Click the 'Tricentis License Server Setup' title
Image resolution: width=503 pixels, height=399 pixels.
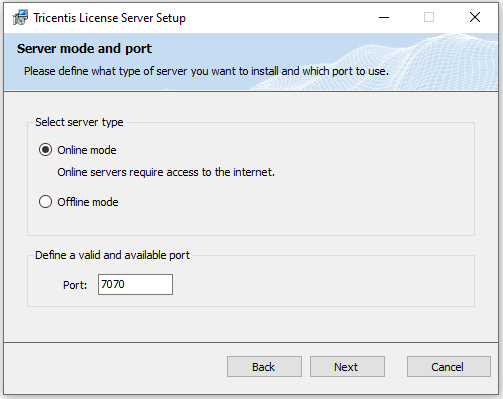(110, 18)
